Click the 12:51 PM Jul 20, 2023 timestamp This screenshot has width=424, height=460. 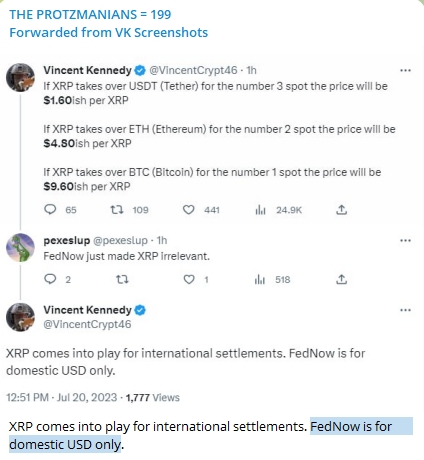62,397
